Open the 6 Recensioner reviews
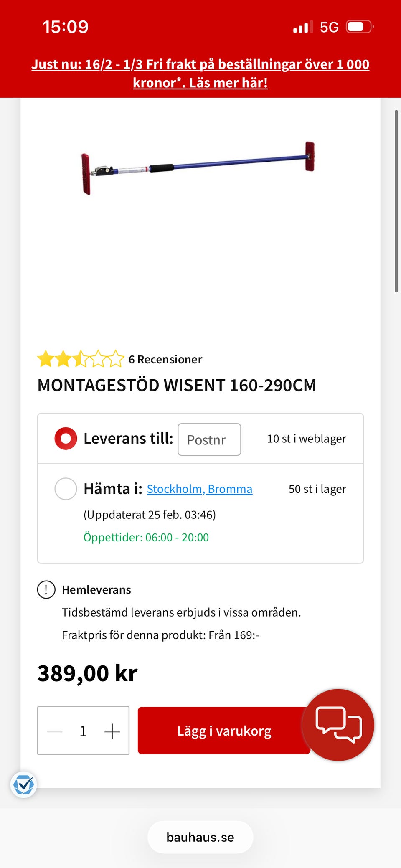 pos(165,359)
